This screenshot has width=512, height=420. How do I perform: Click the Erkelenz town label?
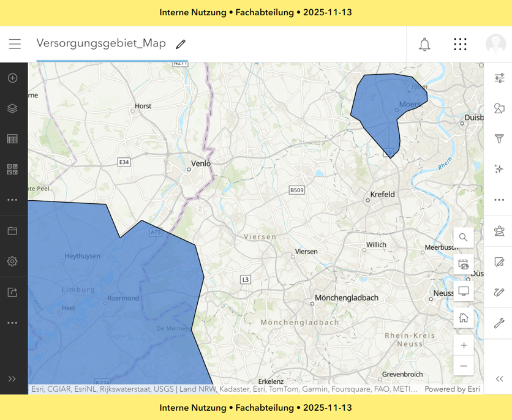coord(271,381)
